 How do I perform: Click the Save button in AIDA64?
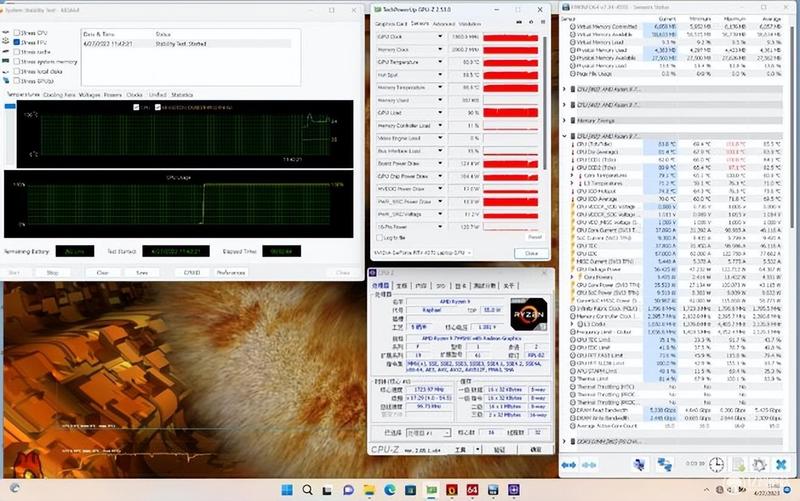[x=142, y=273]
